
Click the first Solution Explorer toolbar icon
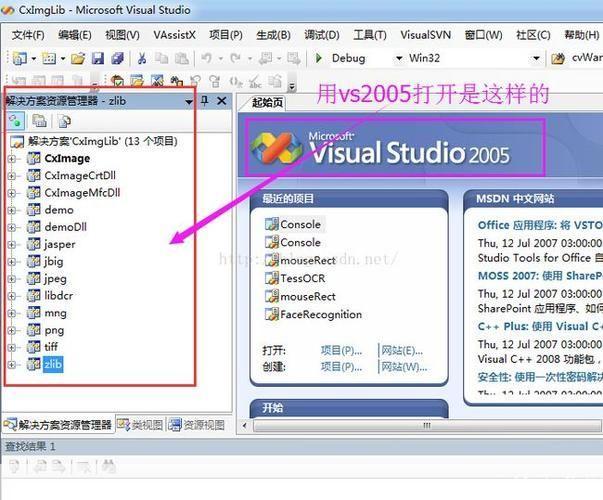pyautogui.click(x=16, y=121)
